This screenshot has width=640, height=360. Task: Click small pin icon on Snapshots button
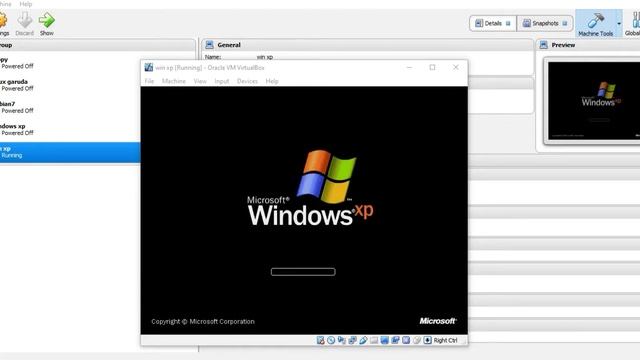(565, 23)
